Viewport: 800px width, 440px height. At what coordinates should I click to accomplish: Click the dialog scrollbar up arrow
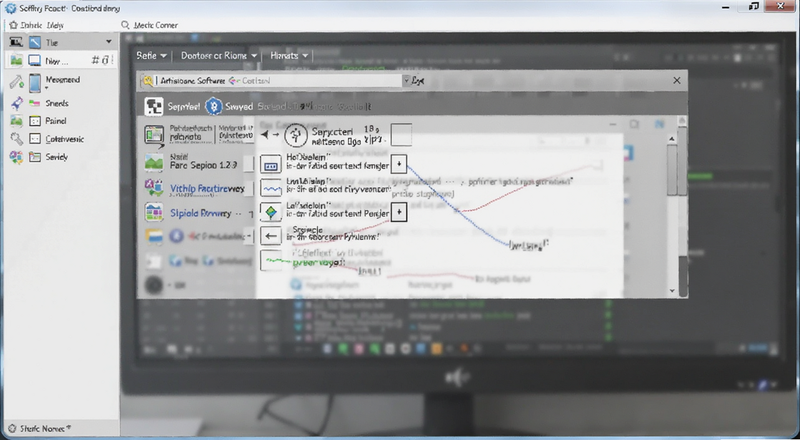(672, 139)
